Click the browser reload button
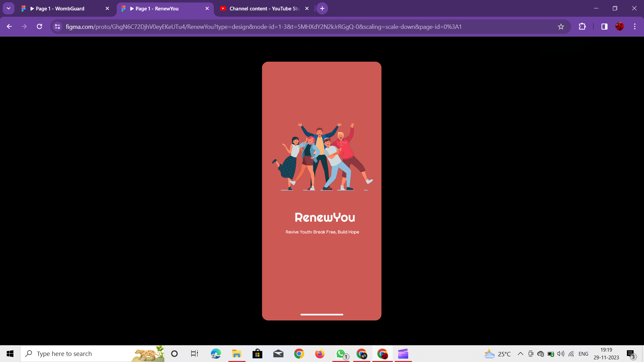 (x=39, y=26)
